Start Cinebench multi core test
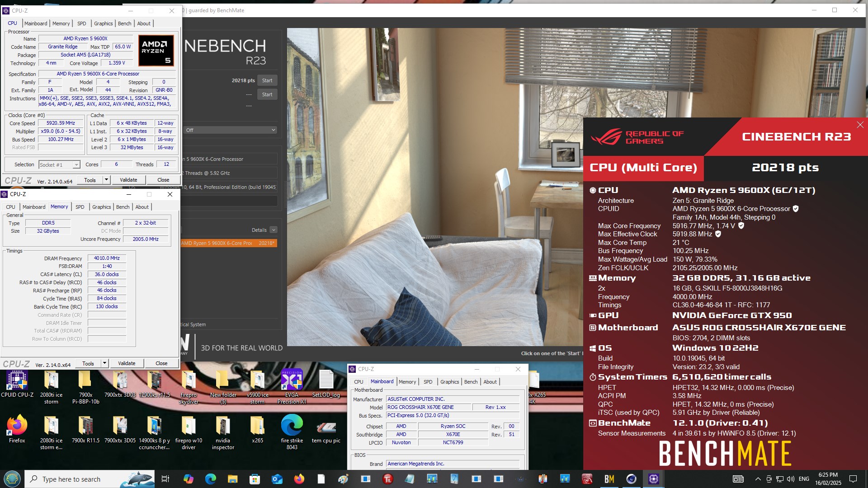 [x=267, y=80]
